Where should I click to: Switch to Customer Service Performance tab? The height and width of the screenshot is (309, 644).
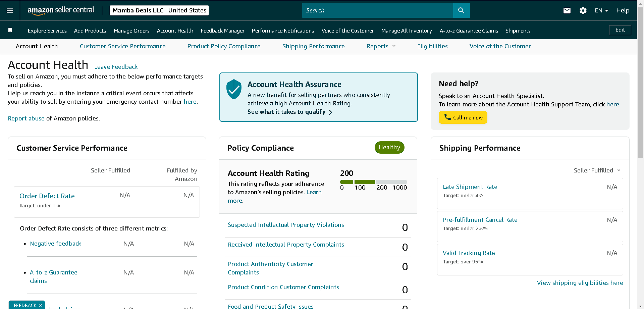(123, 46)
